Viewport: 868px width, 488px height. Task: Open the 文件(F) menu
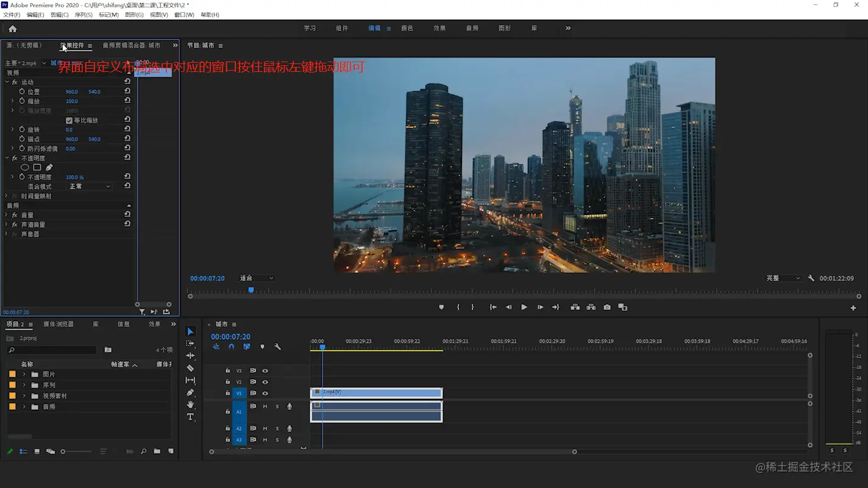tap(12, 15)
